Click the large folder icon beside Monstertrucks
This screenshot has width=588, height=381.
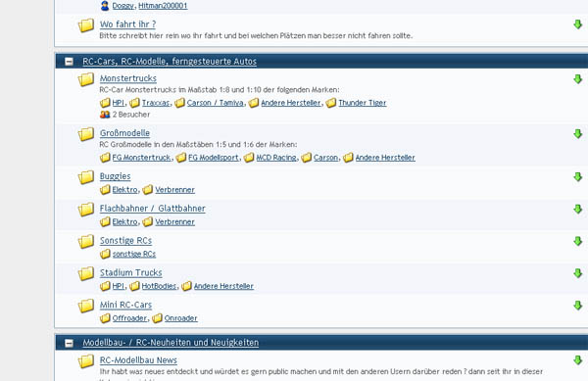(86, 79)
